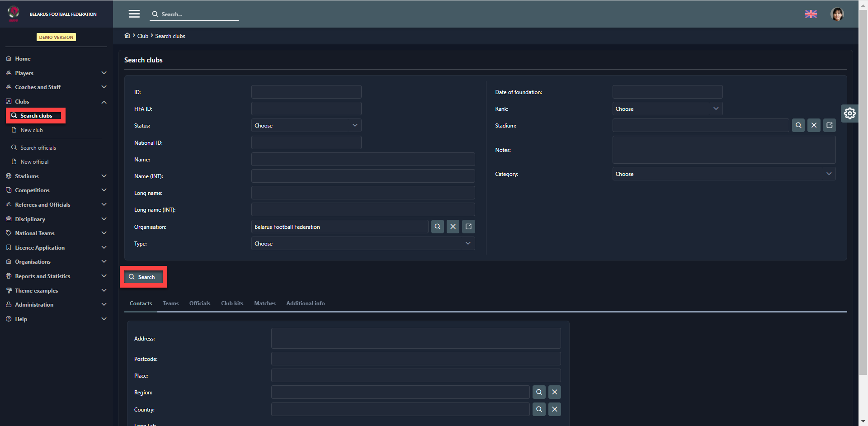Click the hamburger menu icon
The width and height of the screenshot is (868, 426).
[134, 14]
